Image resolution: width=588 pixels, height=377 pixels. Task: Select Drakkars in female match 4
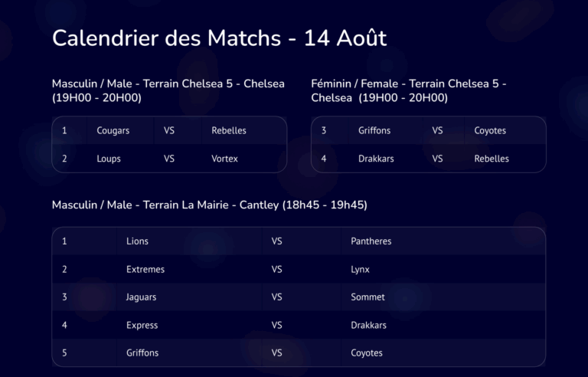point(376,159)
